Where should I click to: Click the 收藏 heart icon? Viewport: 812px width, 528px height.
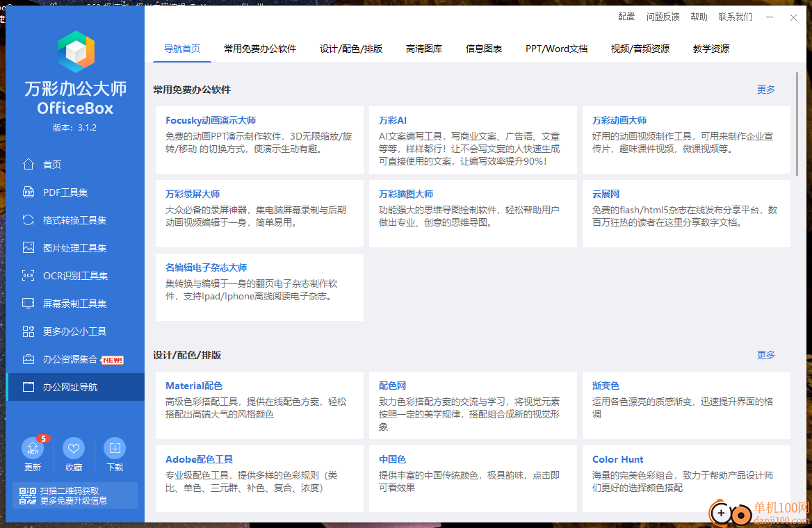coord(74,448)
